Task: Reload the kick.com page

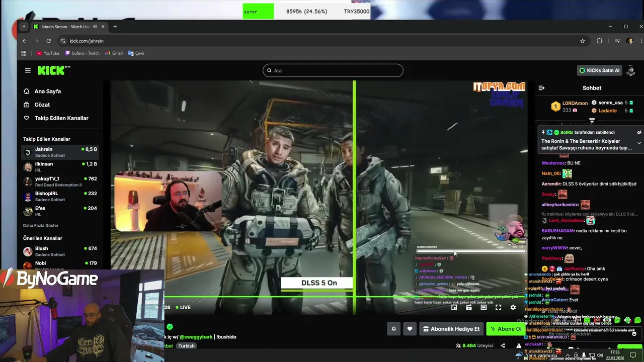Action: coord(48,41)
